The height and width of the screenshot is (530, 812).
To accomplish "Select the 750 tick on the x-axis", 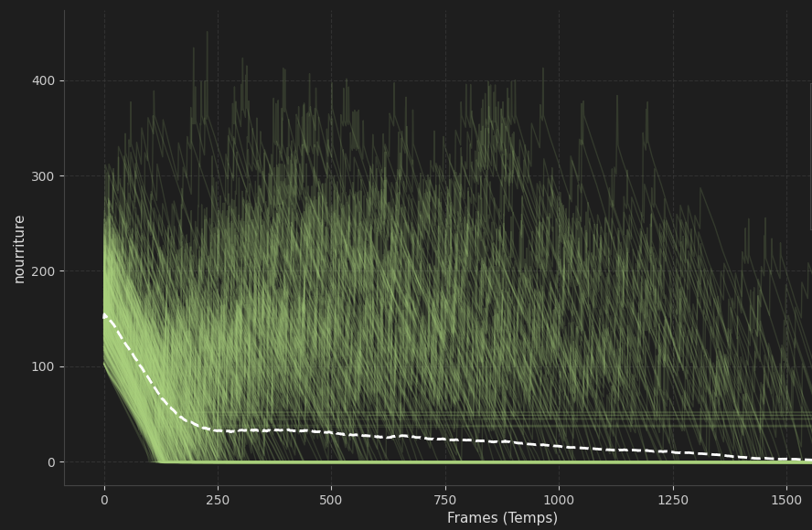I will click(x=445, y=500).
